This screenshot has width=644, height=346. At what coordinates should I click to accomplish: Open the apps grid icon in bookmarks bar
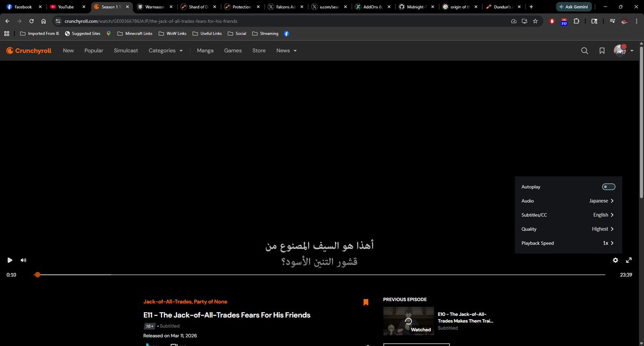tap(7, 33)
